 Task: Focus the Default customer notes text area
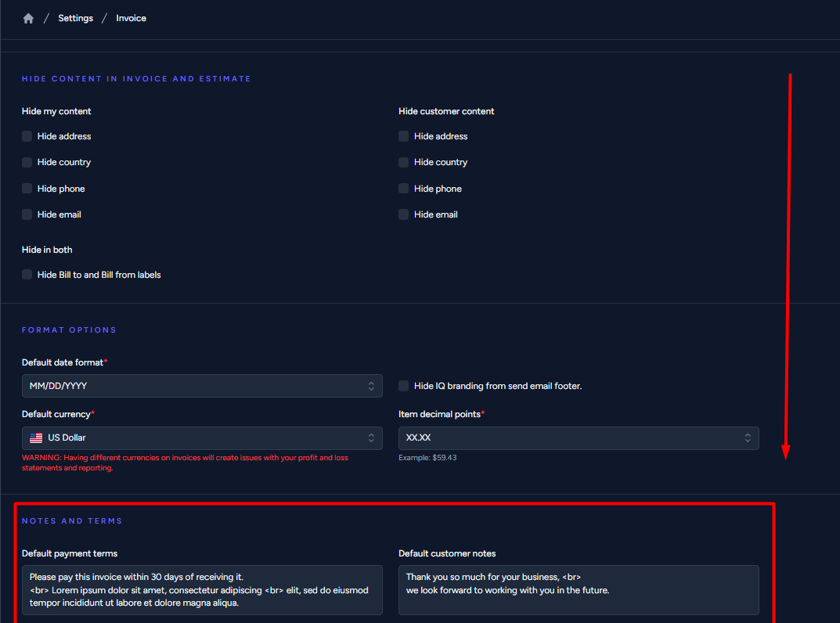(x=578, y=590)
